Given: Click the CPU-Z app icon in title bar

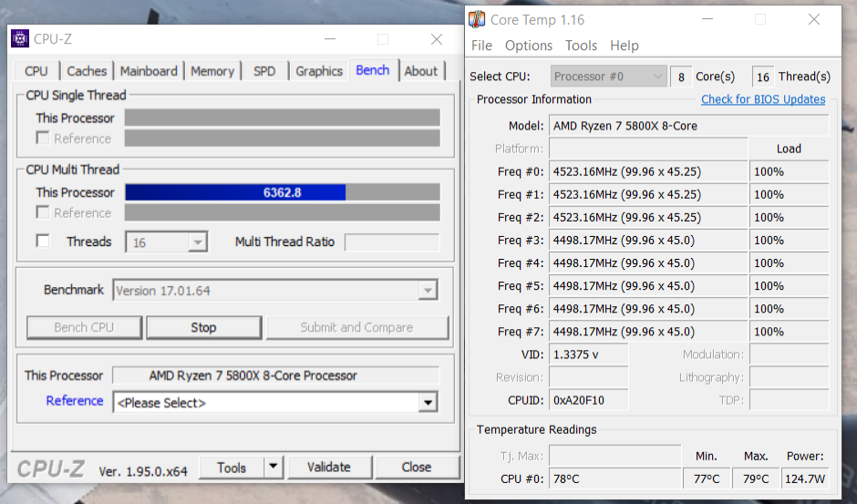Looking at the screenshot, I should pos(20,39).
